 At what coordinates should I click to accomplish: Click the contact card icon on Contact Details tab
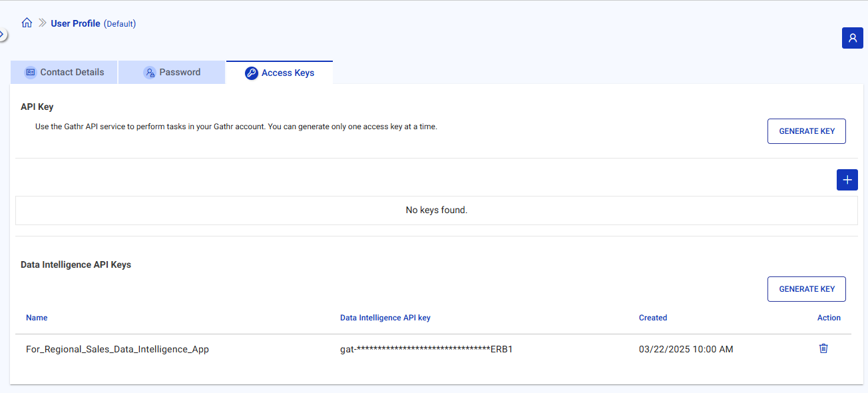point(30,72)
